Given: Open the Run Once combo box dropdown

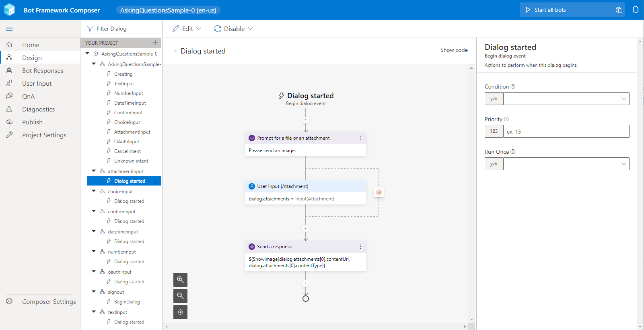Looking at the screenshot, I should (624, 164).
